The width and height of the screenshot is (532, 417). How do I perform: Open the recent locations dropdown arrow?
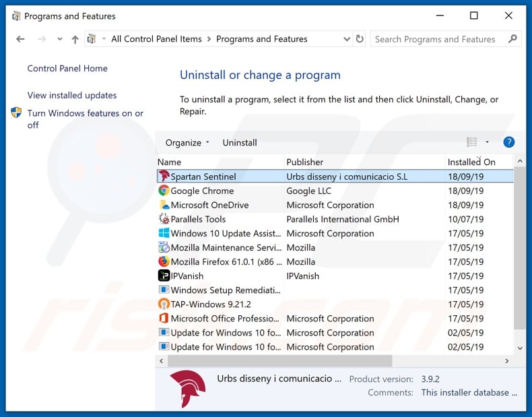coord(60,39)
